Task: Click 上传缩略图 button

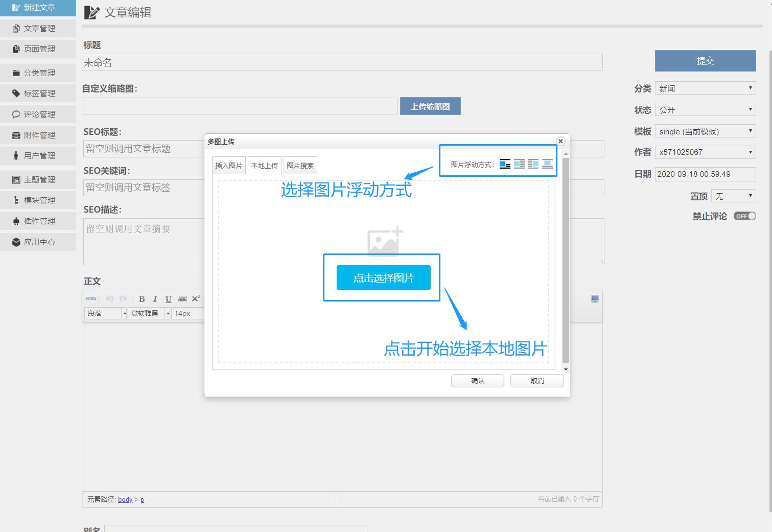Action: pos(430,106)
